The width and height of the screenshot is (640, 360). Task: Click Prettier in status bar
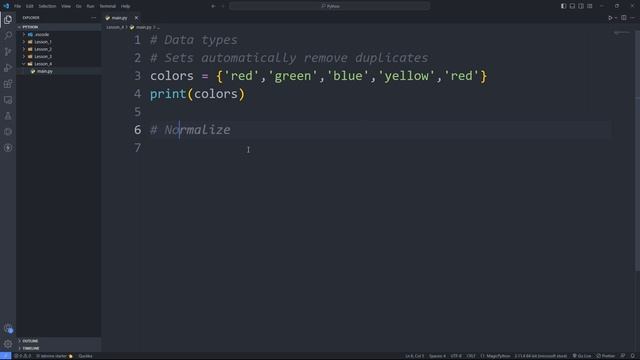click(x=606, y=356)
